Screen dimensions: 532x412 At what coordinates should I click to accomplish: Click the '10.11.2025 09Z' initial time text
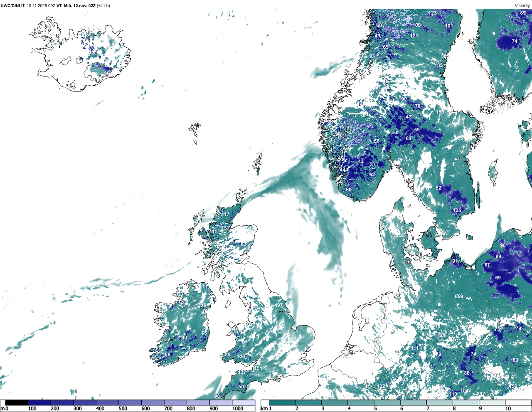[x=41, y=6]
